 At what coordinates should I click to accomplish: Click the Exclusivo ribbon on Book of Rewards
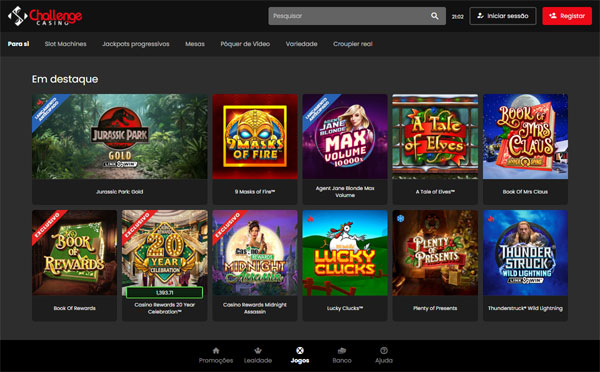[47, 225]
